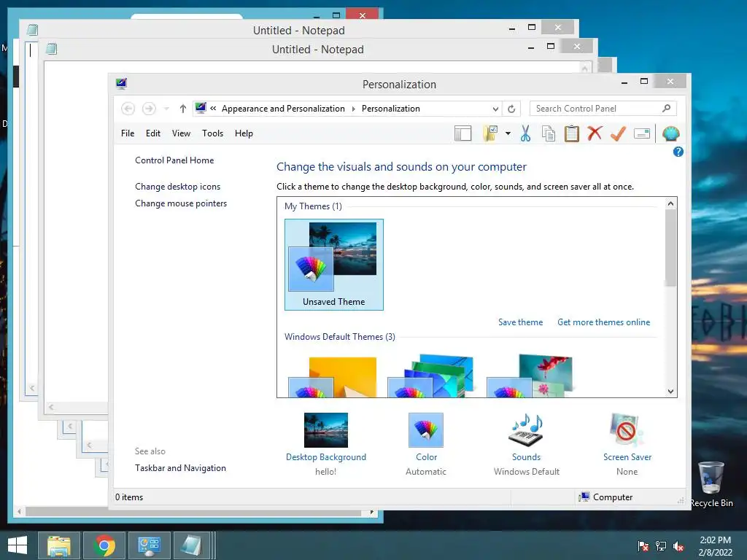Click Appearance and Personalization in breadcrumb
The height and width of the screenshot is (560, 747).
click(x=283, y=109)
